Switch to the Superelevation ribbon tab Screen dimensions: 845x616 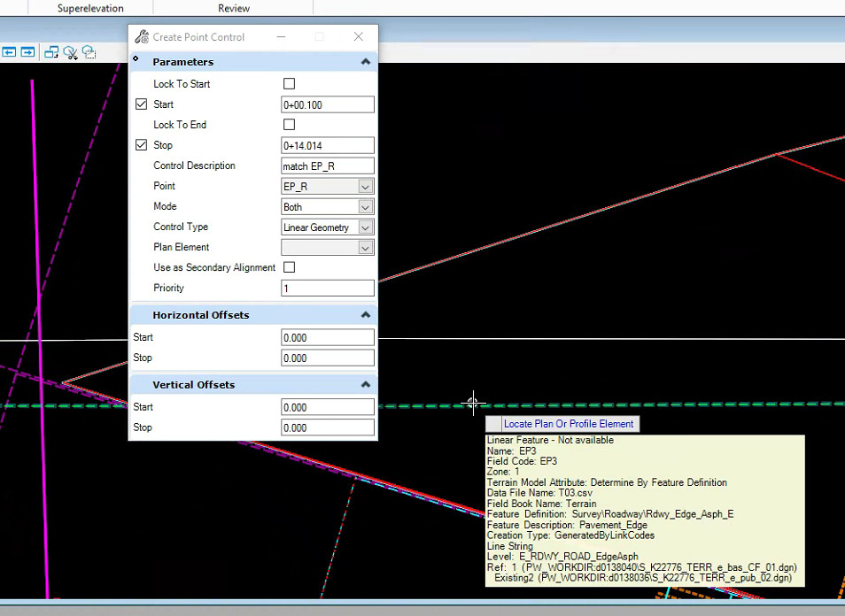click(x=90, y=8)
